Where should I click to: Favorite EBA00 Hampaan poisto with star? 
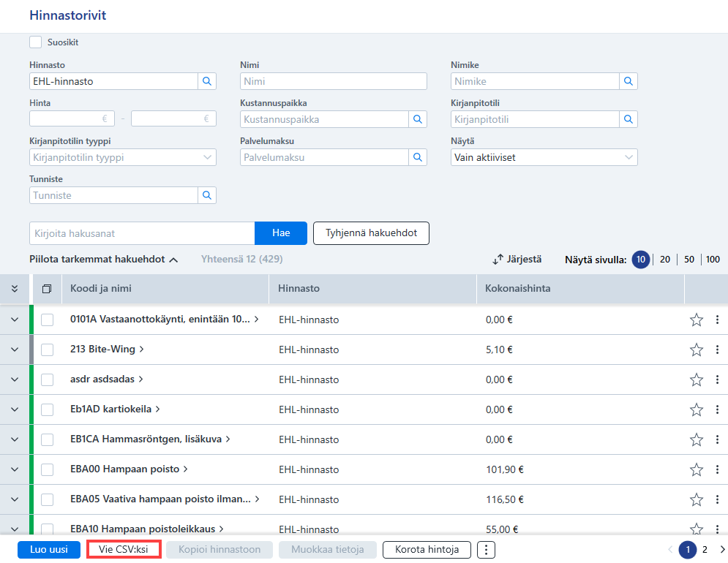(x=696, y=469)
